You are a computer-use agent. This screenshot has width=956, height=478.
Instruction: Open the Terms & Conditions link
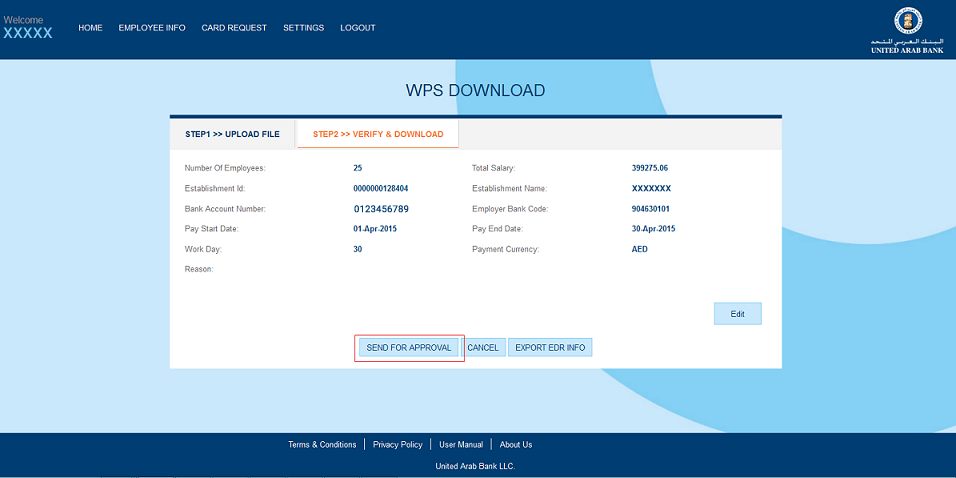322,445
